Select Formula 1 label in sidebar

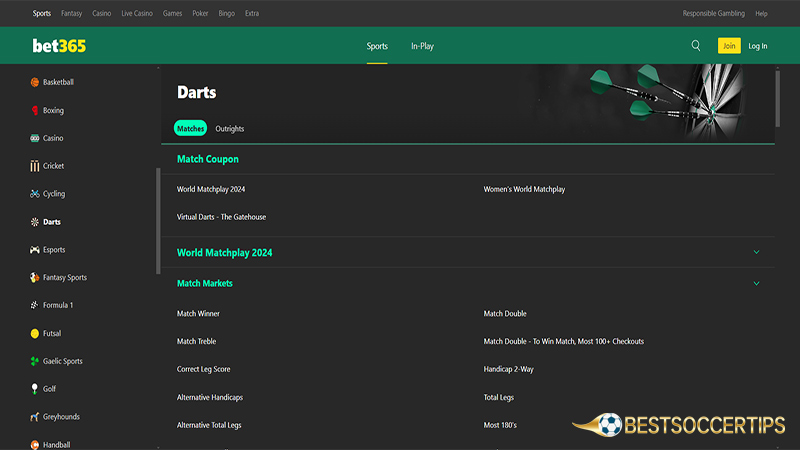[58, 305]
